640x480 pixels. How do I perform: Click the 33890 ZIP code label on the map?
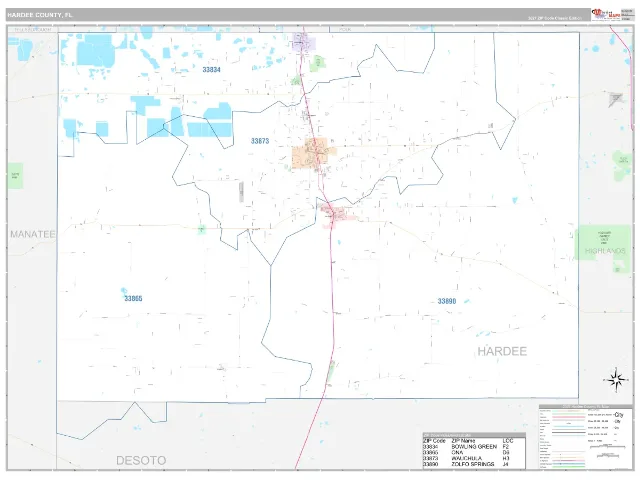coord(447,301)
